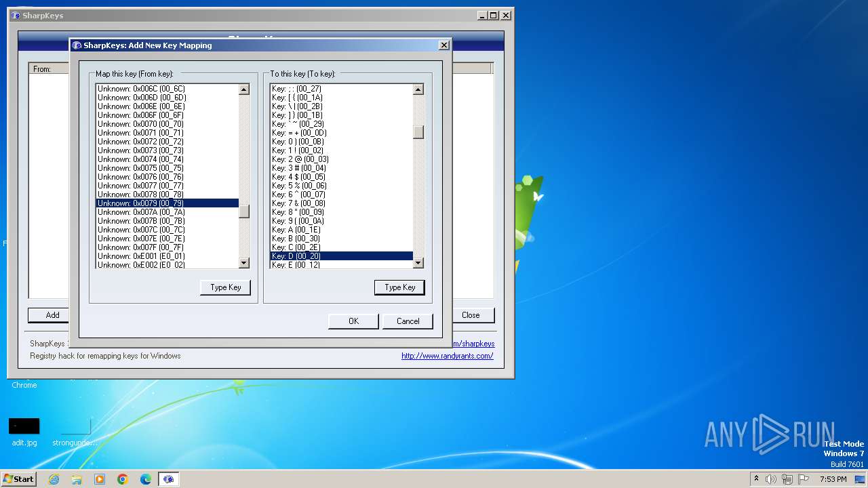868x488 pixels.
Task: Select adit.jpg desktop file icon
Action: [x=24, y=432]
